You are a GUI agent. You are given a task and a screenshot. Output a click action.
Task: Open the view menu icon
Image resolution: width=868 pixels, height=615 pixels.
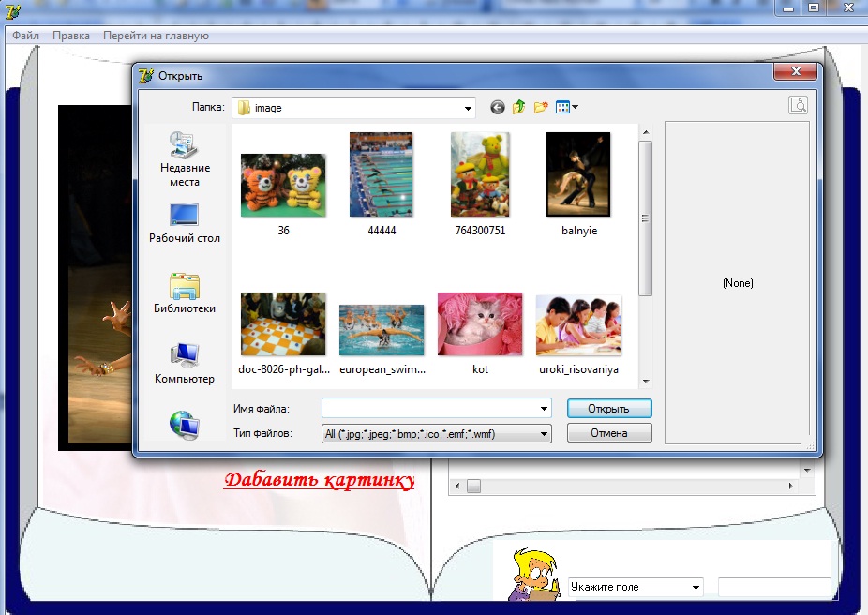[562, 108]
